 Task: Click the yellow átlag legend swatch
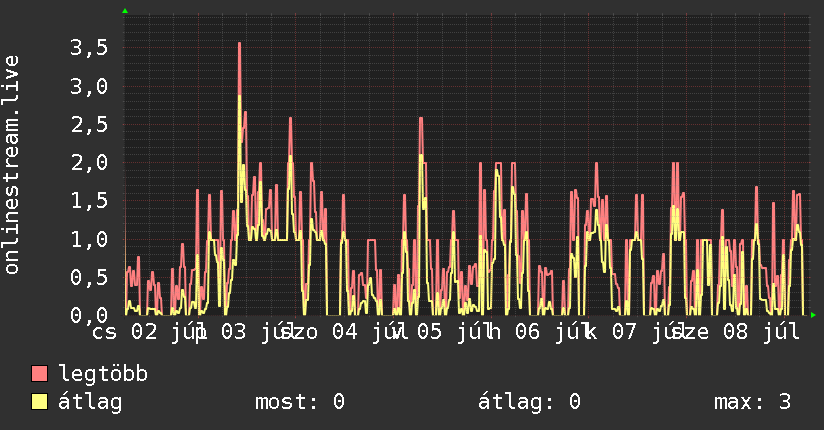[x=39, y=402]
